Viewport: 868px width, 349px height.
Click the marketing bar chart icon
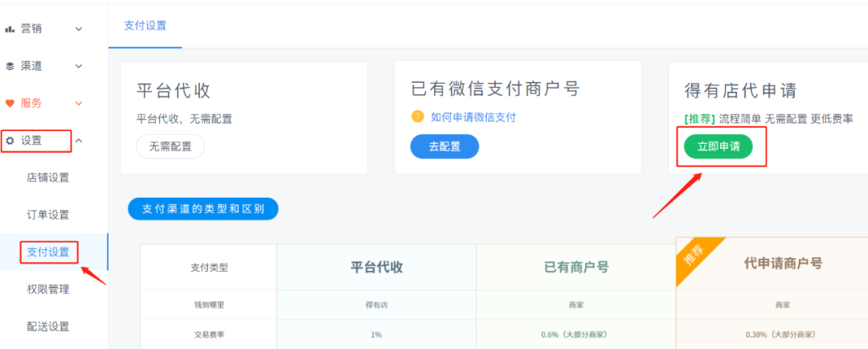[10, 29]
